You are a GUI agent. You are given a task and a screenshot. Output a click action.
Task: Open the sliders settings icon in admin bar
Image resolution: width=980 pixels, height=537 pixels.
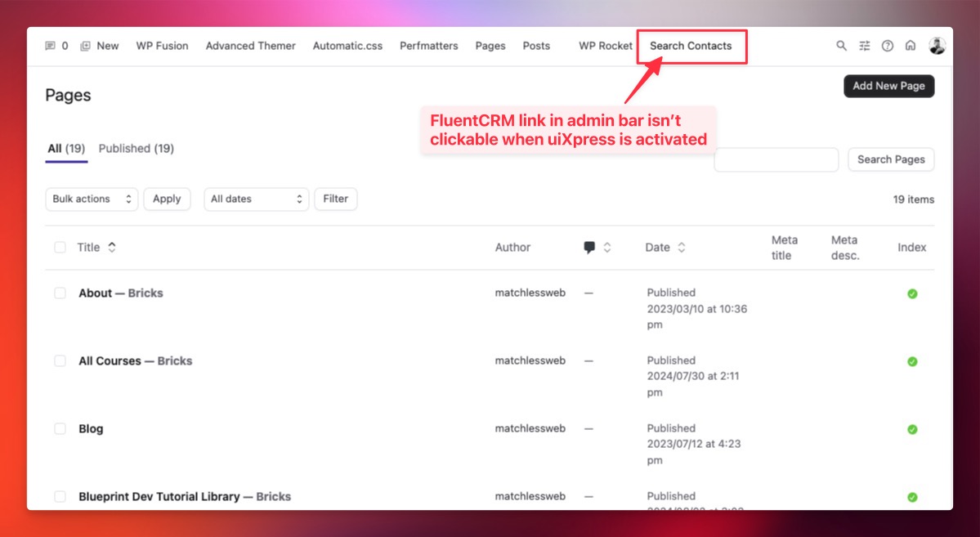point(864,46)
